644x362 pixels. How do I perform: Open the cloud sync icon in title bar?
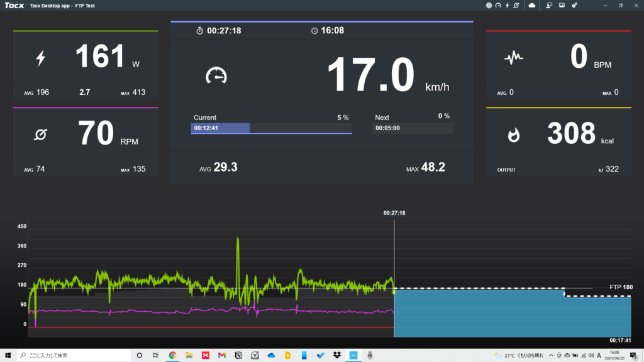click(532, 5)
